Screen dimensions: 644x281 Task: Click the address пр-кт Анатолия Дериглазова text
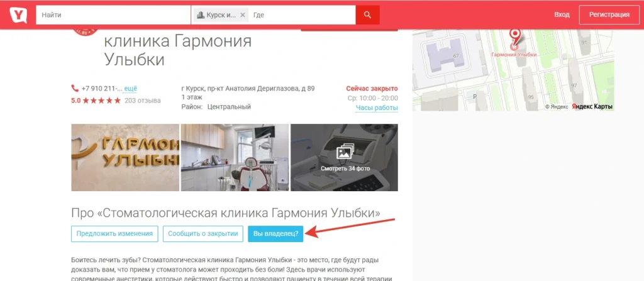click(248, 89)
